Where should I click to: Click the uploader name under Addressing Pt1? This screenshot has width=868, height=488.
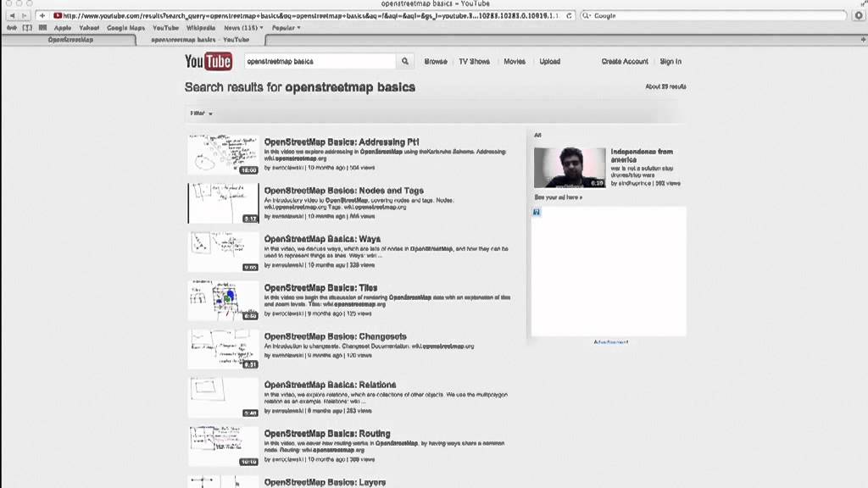(288, 168)
